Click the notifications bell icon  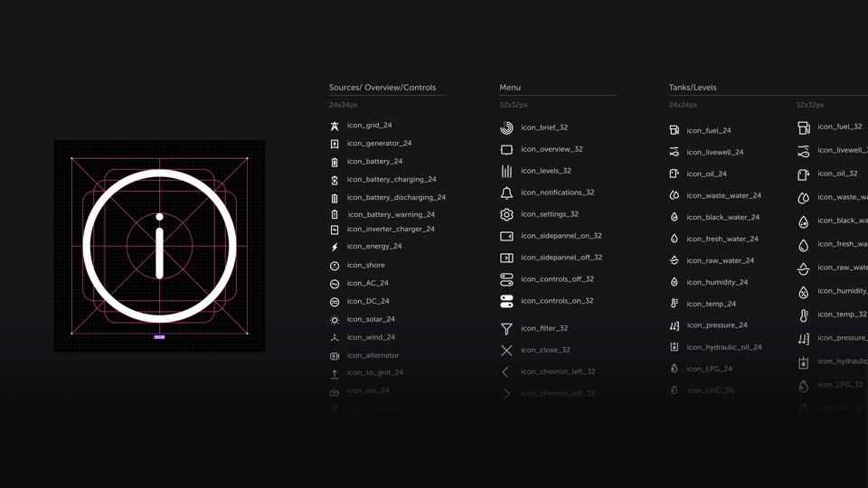(506, 193)
